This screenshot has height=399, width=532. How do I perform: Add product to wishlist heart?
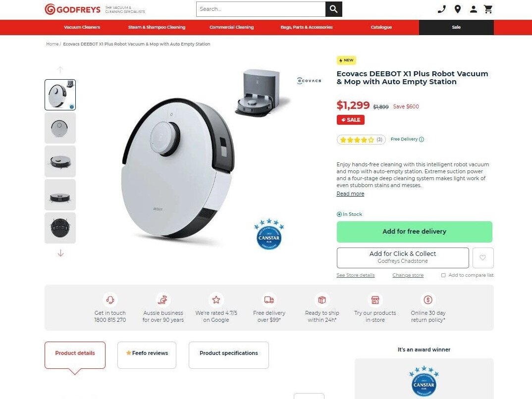pos(483,257)
